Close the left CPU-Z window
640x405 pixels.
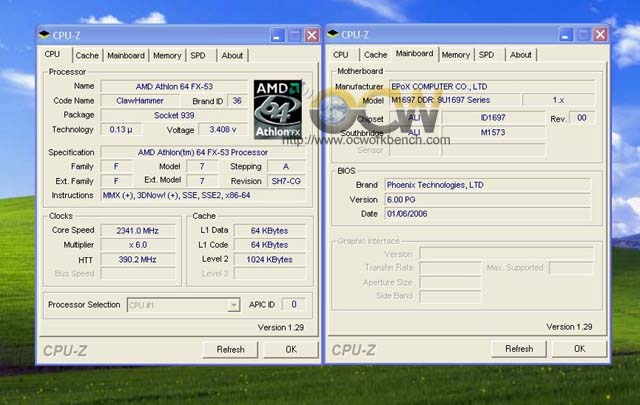click(312, 36)
